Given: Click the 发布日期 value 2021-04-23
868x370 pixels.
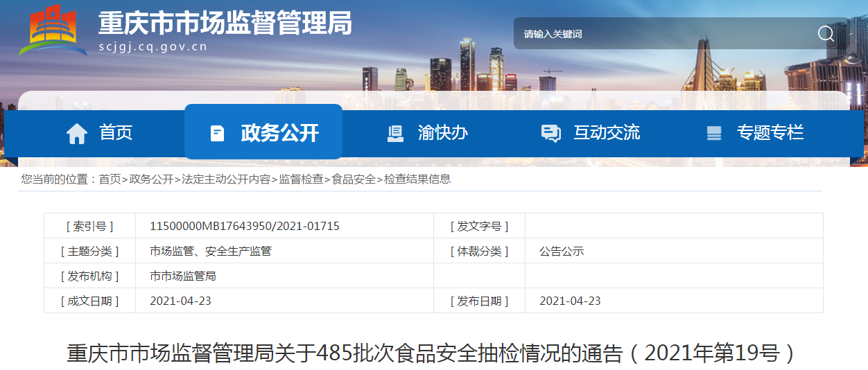Looking at the screenshot, I should click(570, 301).
